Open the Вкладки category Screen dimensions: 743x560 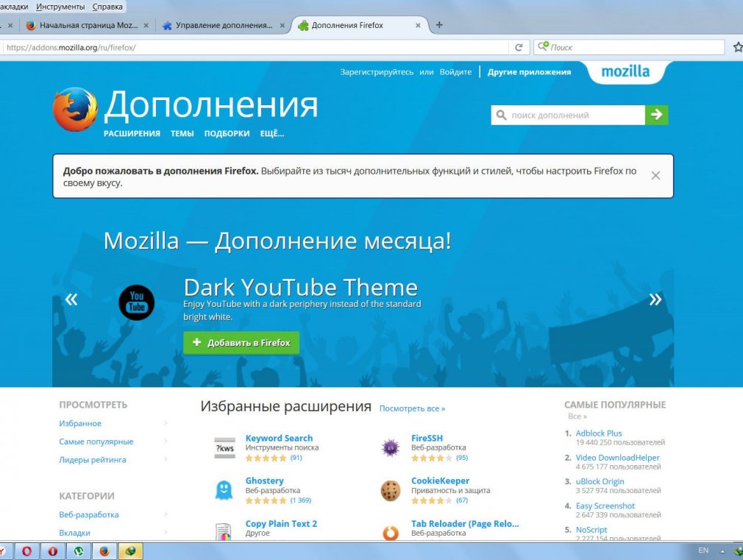[x=74, y=533]
